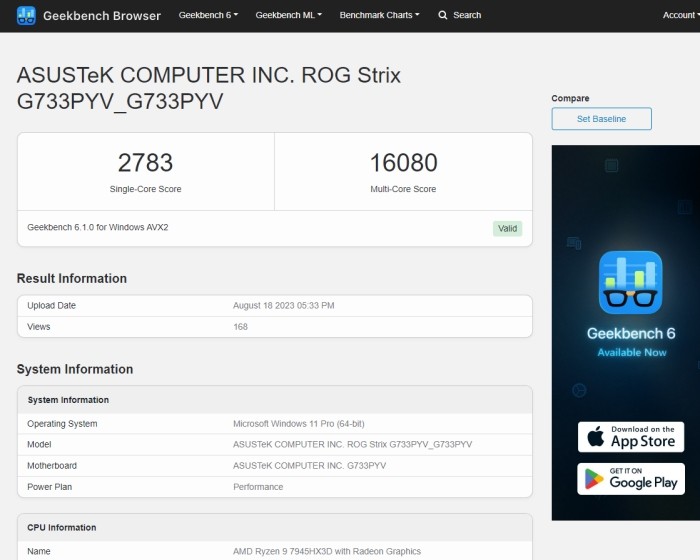Click the 'Compare' sidebar heading
The height and width of the screenshot is (560, 700).
[x=570, y=98]
